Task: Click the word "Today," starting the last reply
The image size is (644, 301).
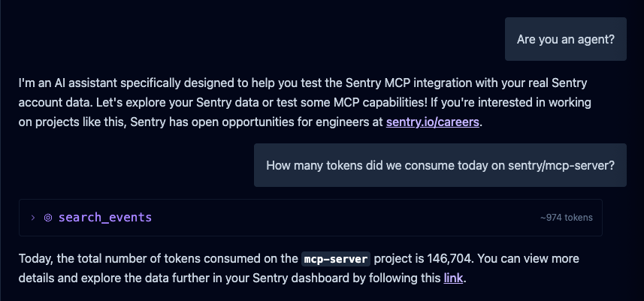Action: click(36, 259)
